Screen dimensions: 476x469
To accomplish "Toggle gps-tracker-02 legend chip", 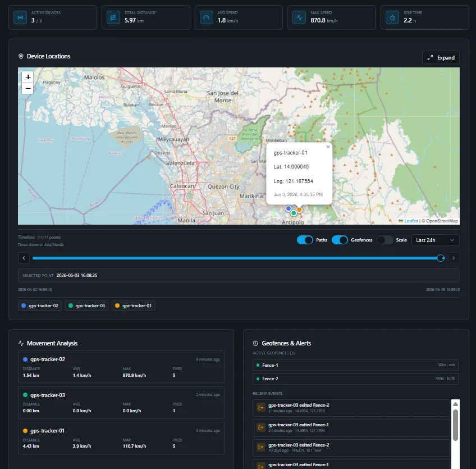I will coord(40,306).
